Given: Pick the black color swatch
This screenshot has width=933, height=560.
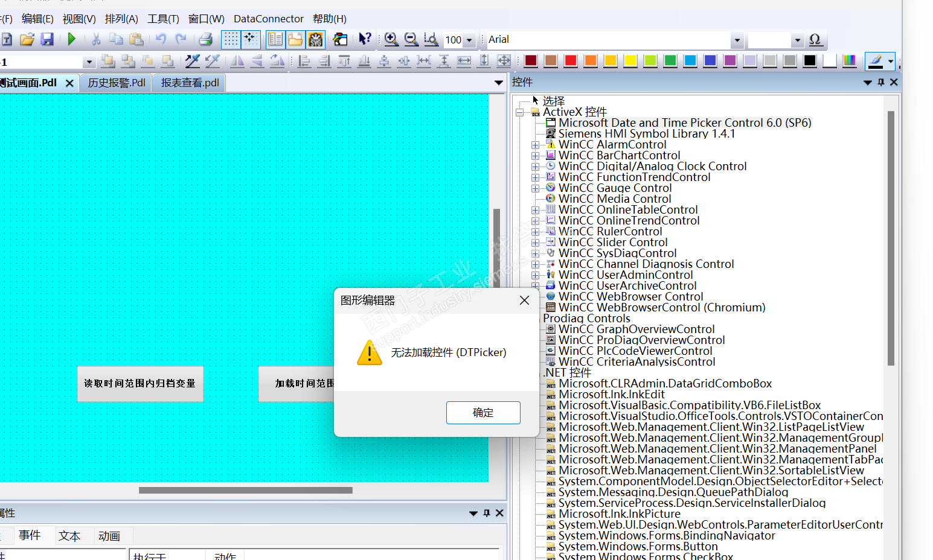Looking at the screenshot, I should (810, 61).
